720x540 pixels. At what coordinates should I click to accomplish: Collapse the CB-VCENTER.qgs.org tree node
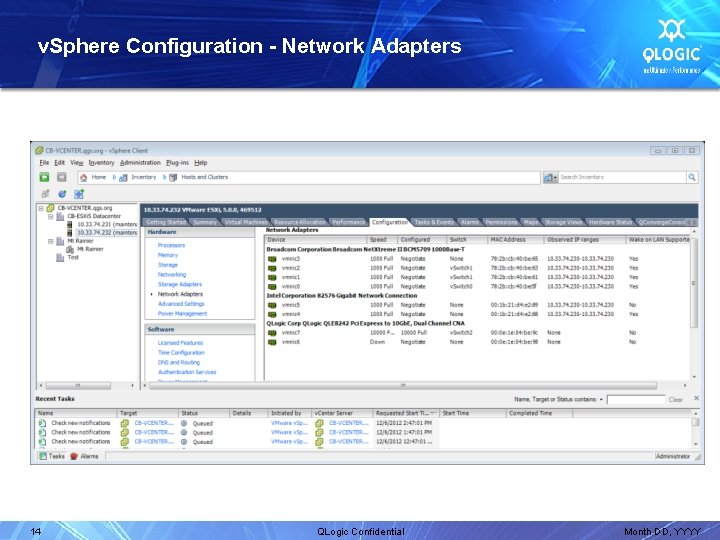pyautogui.click(x=41, y=208)
